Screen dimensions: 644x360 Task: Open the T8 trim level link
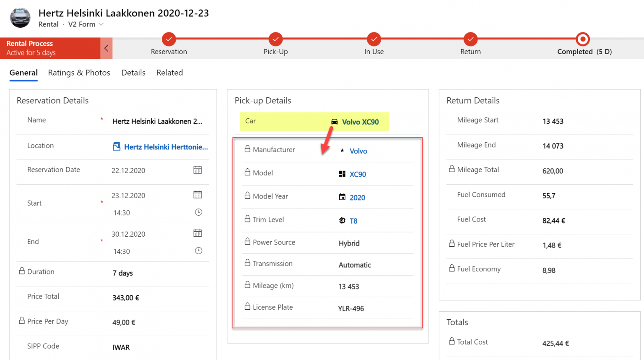(353, 221)
